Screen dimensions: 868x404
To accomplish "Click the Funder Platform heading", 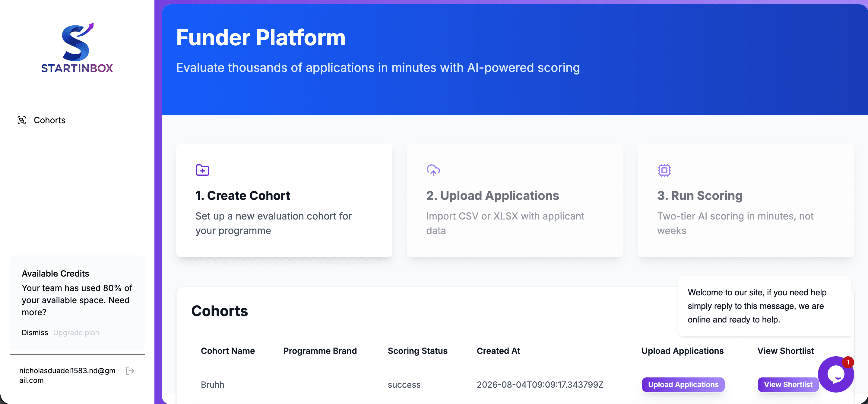I will tap(261, 37).
